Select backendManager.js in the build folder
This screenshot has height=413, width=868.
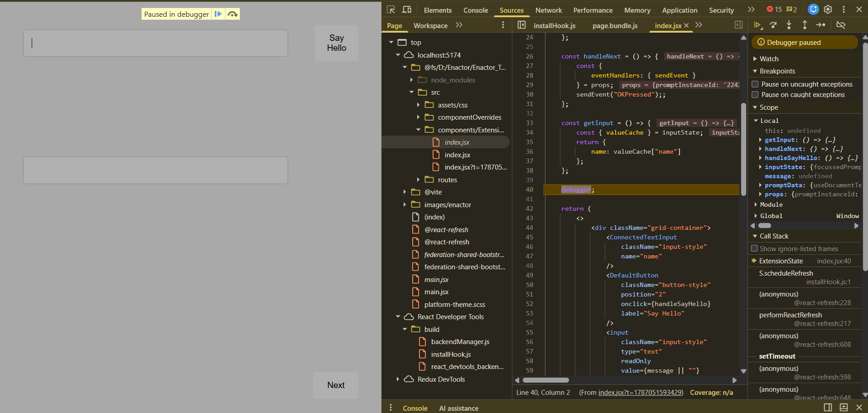(x=460, y=342)
